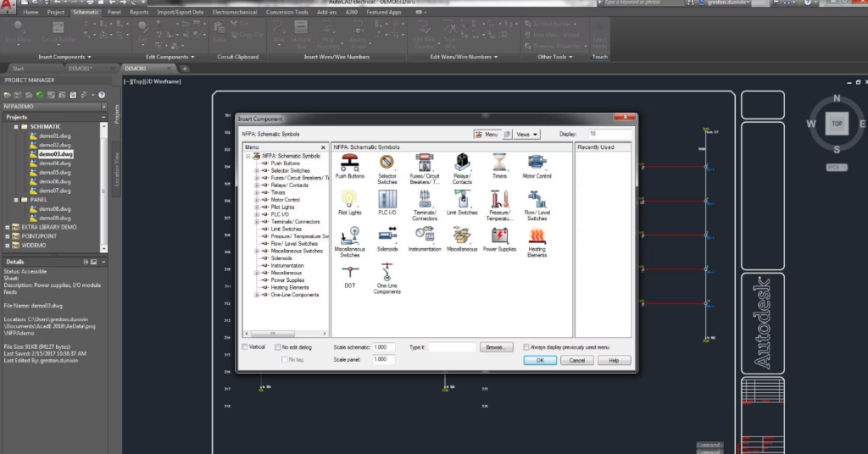Select the Miscellaneous Switches symbol icon
868x454 pixels.
(350, 236)
